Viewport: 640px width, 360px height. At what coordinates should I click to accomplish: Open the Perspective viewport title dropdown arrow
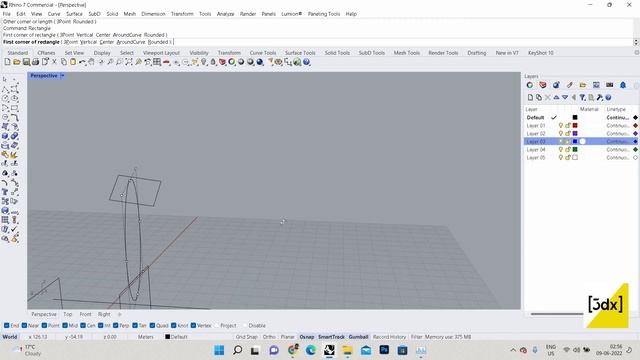(x=62, y=76)
